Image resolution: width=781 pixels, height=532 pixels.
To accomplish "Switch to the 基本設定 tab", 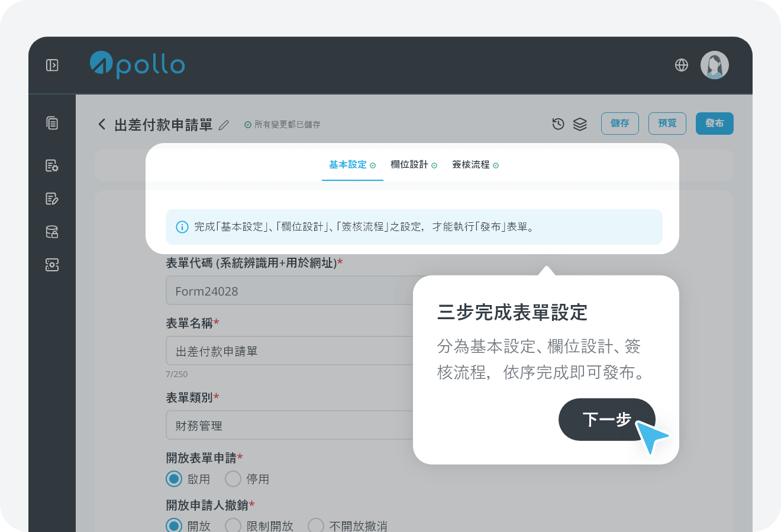I will pos(353,165).
